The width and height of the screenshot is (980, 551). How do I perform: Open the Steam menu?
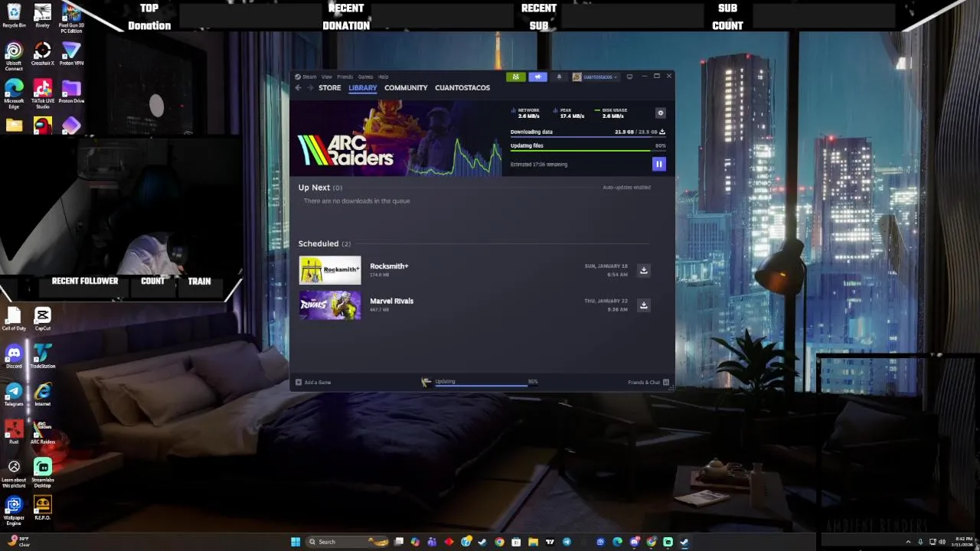click(x=309, y=77)
